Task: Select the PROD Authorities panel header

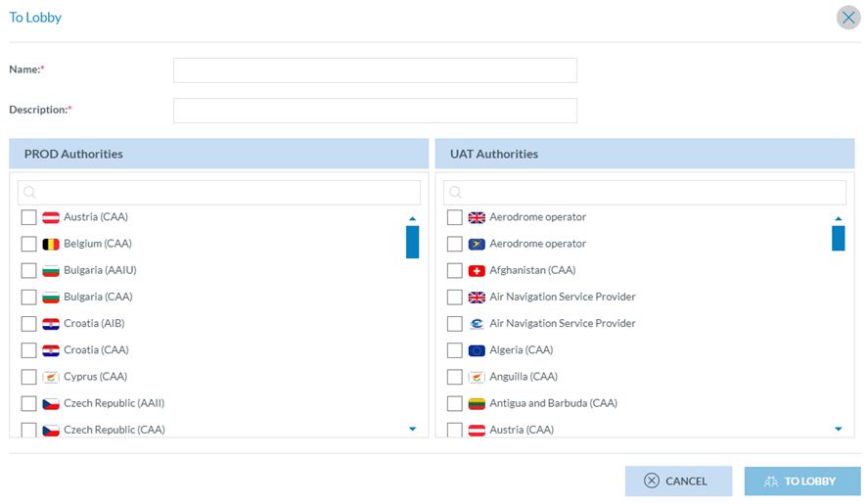Action: click(x=218, y=154)
